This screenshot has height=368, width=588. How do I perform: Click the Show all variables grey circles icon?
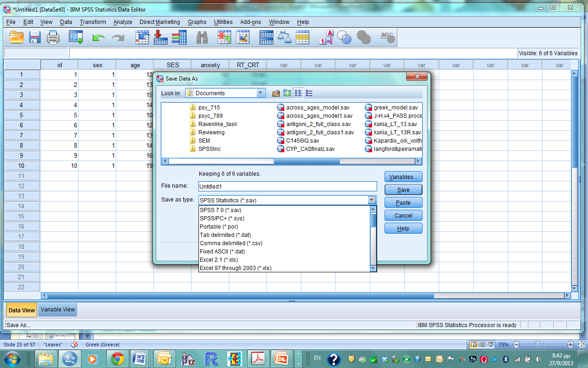[x=363, y=37]
